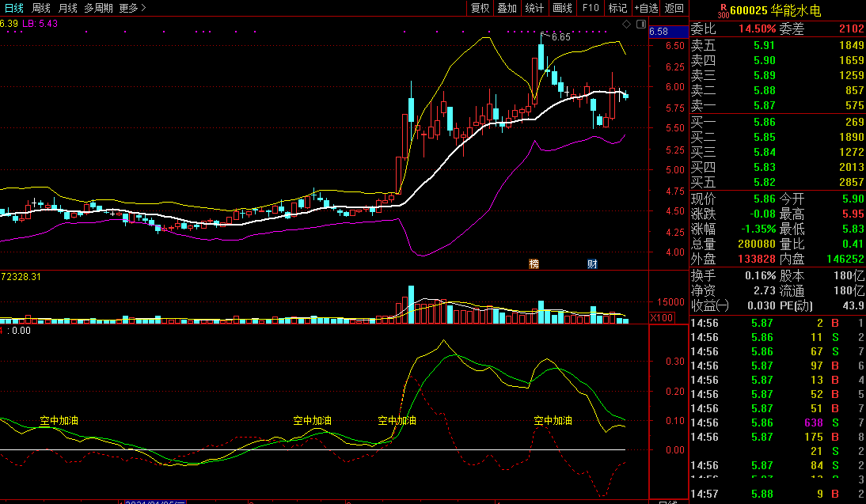Click the 叠加 overlay button
This screenshot has height=504, width=866.
507,8
